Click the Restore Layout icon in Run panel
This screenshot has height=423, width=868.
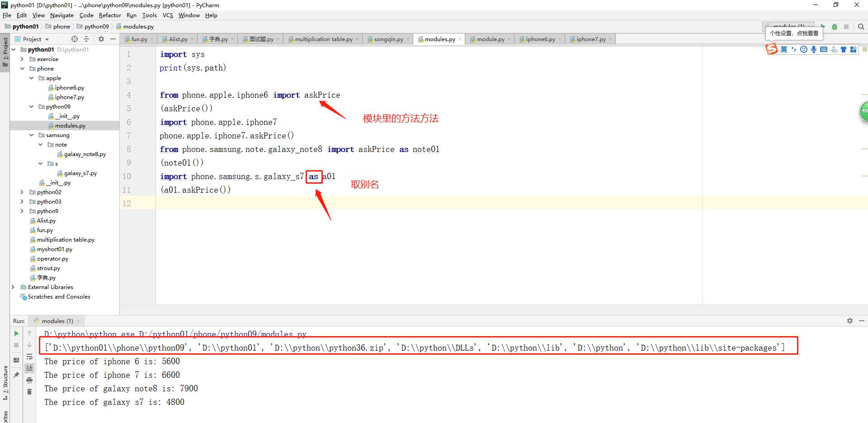16,360
